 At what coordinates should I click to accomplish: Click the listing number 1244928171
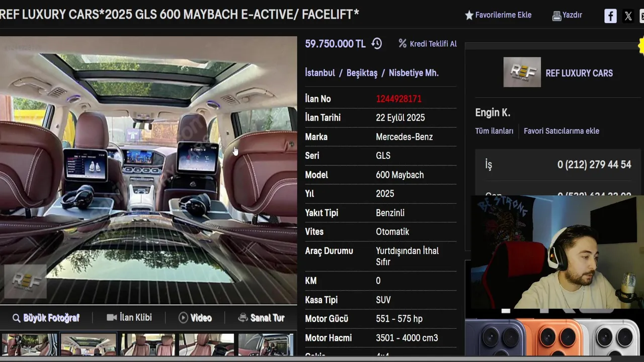pyautogui.click(x=398, y=99)
